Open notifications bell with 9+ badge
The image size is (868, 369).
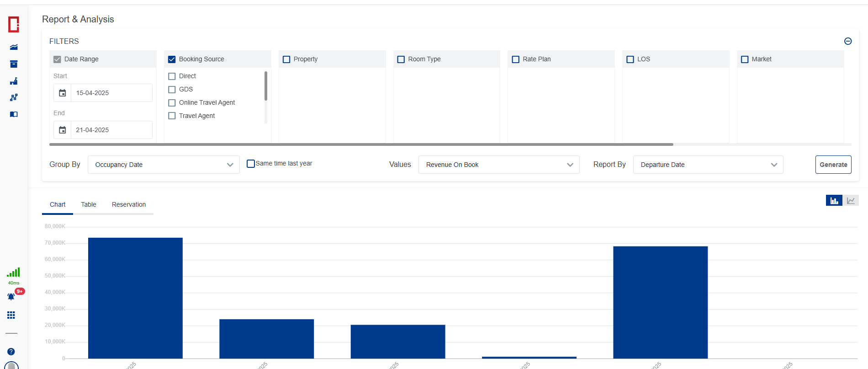click(11, 297)
